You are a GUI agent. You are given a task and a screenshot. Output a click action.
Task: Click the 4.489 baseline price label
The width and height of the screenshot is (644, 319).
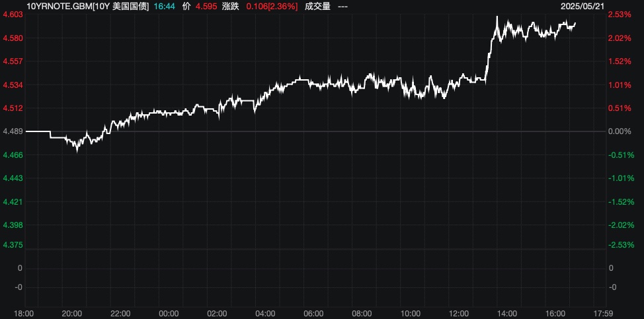[x=13, y=131]
